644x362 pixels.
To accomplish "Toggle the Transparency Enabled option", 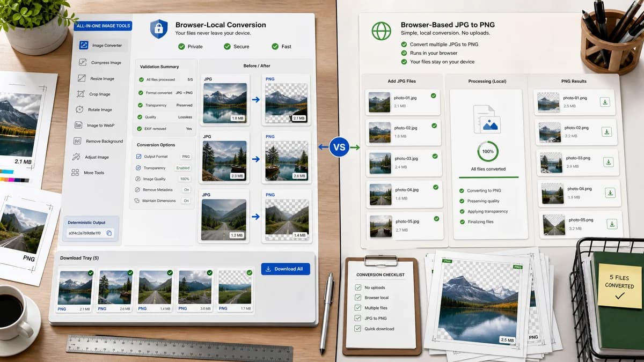I will click(x=184, y=168).
